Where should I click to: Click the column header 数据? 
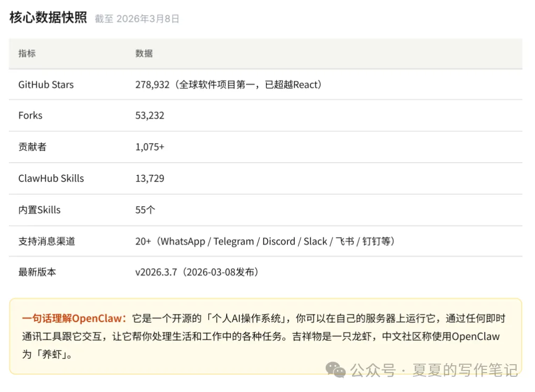(x=144, y=54)
